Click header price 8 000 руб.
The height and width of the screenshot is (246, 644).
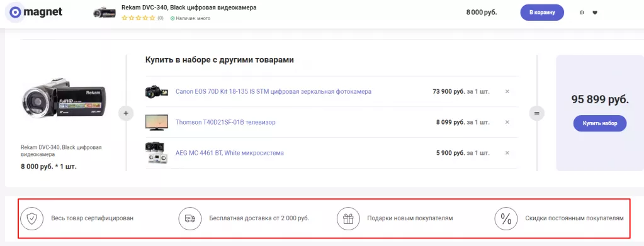[482, 13]
